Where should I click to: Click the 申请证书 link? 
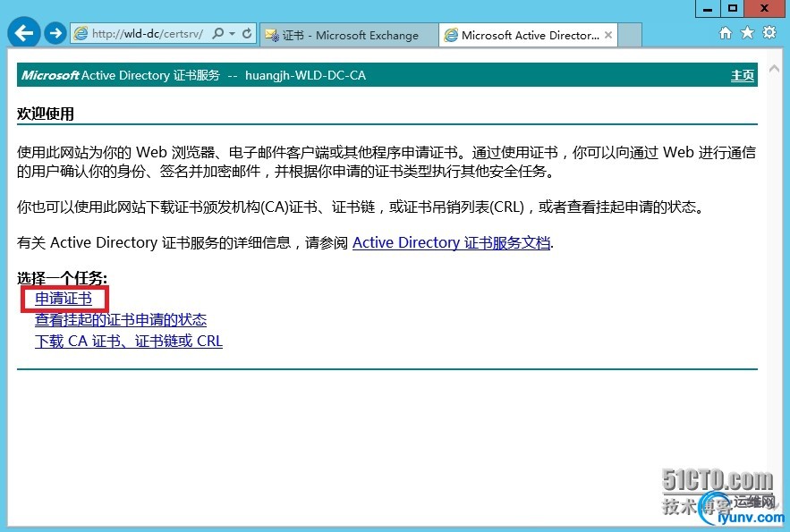pos(64,299)
